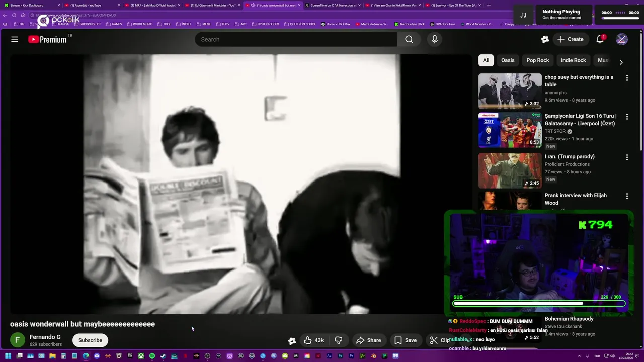Click the Ask sparkle icon beside Create
Image resolution: width=644 pixels, height=362 pixels.
[545, 39]
